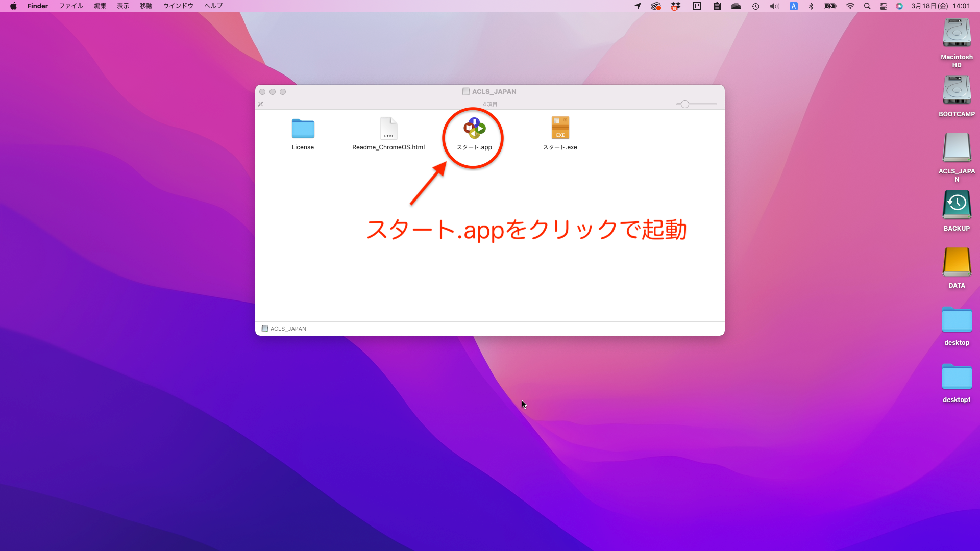
Task: Open Bluetooth menu bar icon
Action: (811, 6)
